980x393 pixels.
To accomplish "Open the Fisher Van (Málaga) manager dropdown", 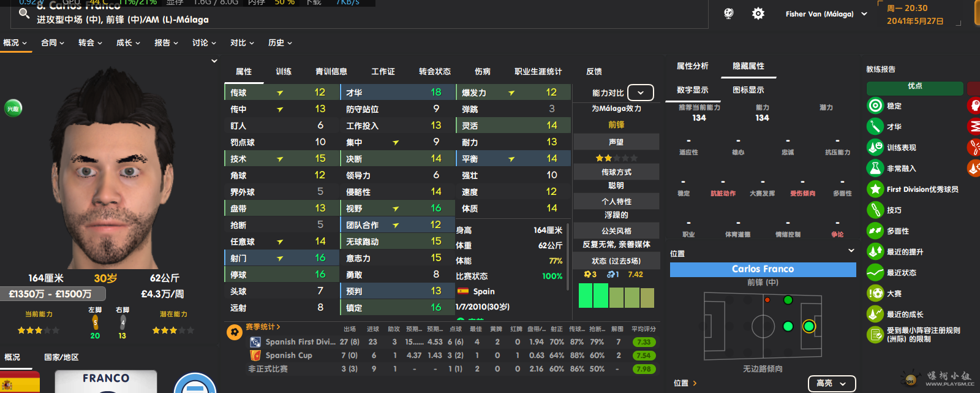I will (x=826, y=13).
